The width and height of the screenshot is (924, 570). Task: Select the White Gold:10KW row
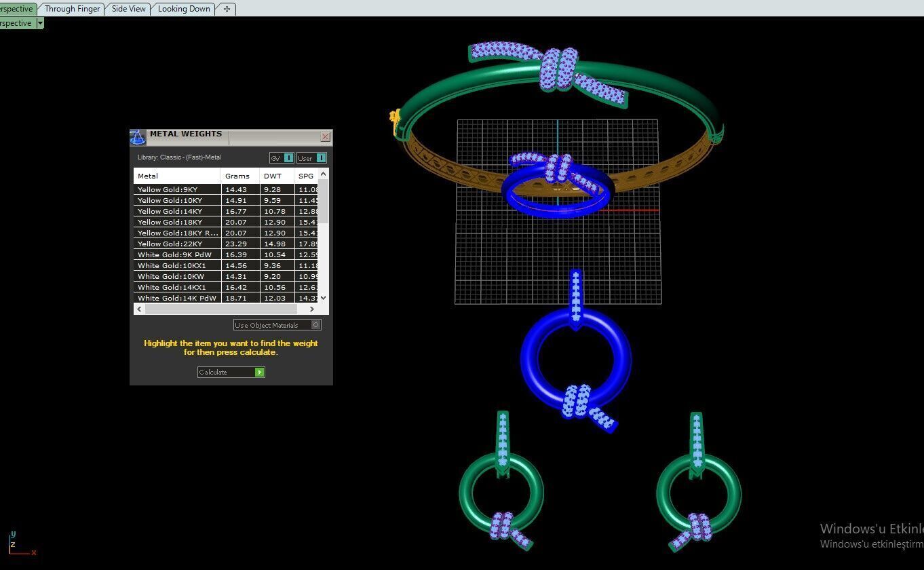[226, 276]
